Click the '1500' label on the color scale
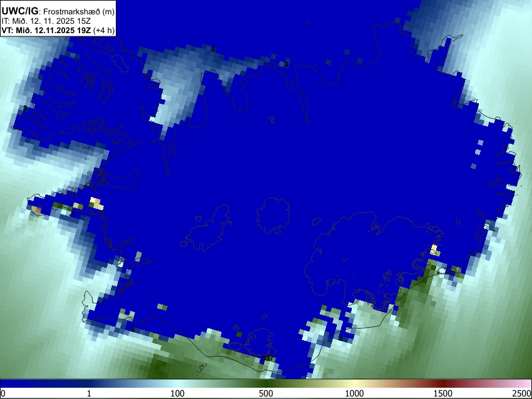The height and width of the screenshot is (399, 532). (x=443, y=393)
